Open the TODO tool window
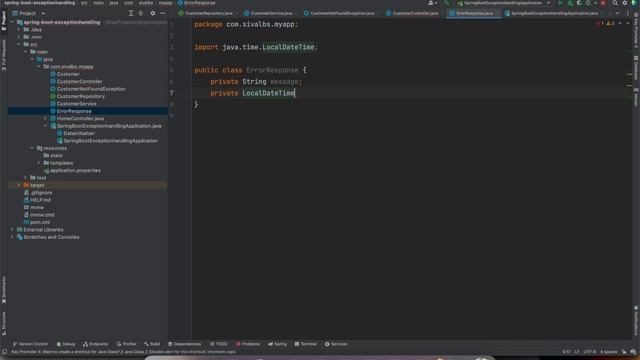Image resolution: width=640 pixels, height=360 pixels. (x=219, y=344)
